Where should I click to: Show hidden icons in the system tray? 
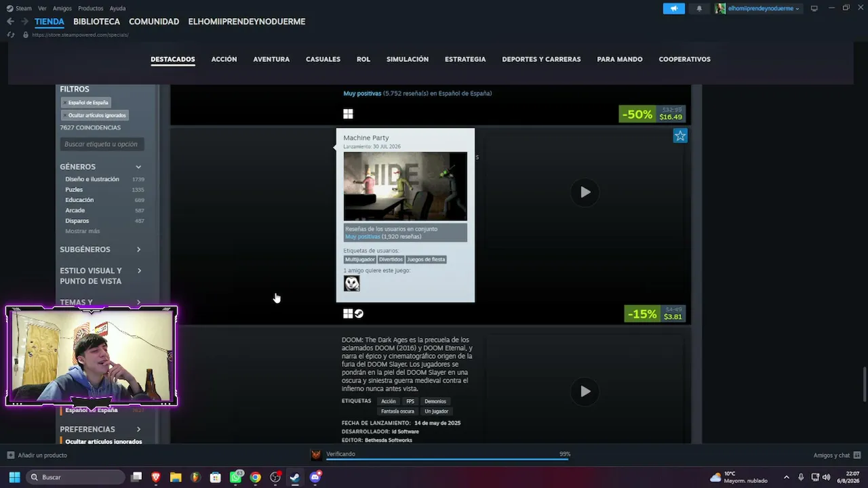786,477
